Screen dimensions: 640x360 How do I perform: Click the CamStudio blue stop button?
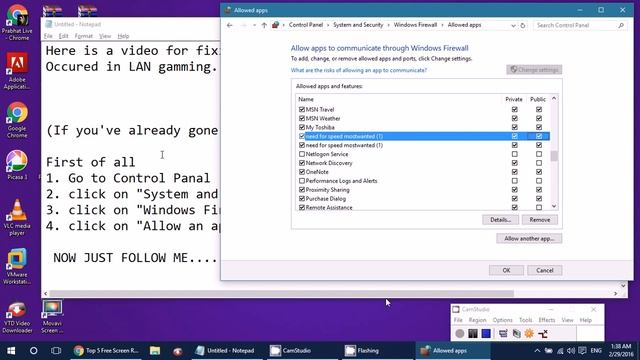(486, 333)
